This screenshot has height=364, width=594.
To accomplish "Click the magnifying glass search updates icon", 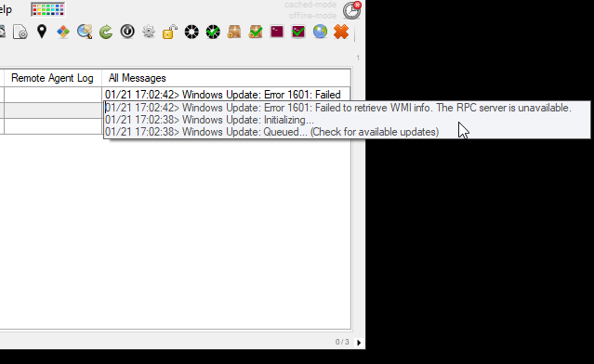I will point(85,32).
